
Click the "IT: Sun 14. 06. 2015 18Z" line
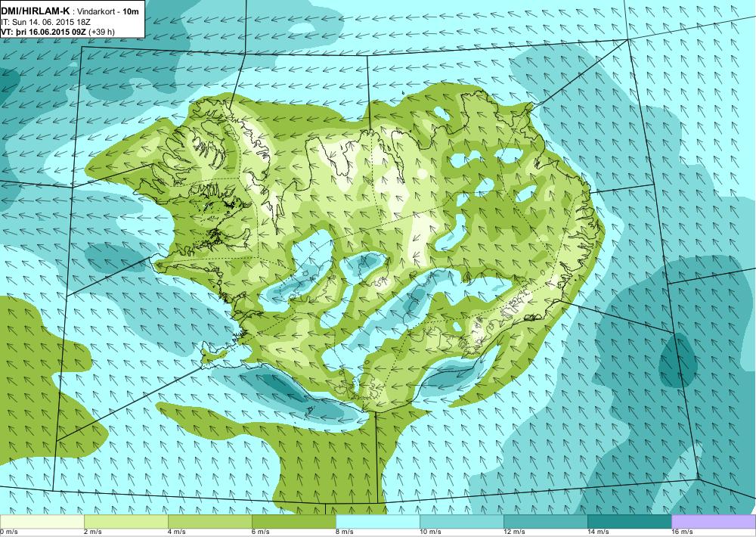(x=46, y=22)
